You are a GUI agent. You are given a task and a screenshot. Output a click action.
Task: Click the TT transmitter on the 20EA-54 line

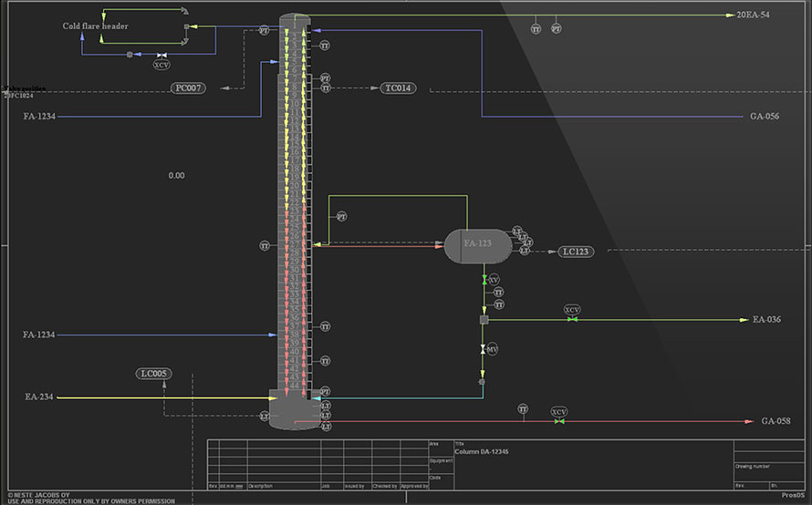click(536, 29)
